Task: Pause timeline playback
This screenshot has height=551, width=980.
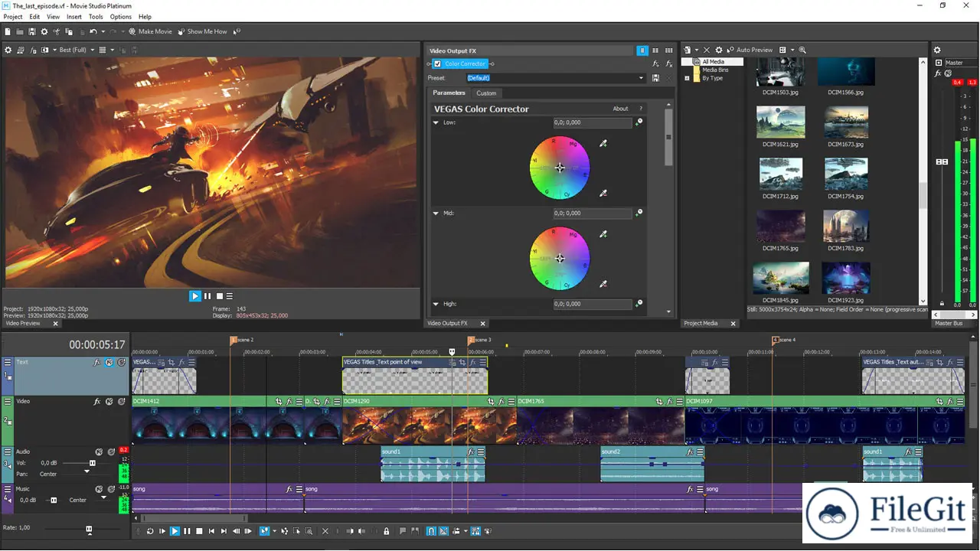Action: pyautogui.click(x=187, y=531)
